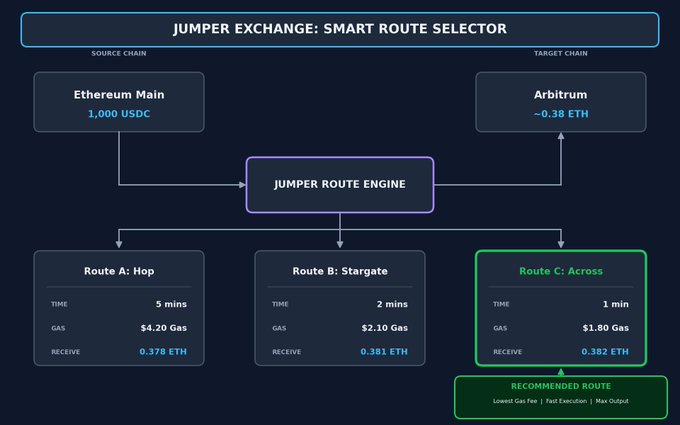Click the RECEIVE label in Route A

[65, 352]
